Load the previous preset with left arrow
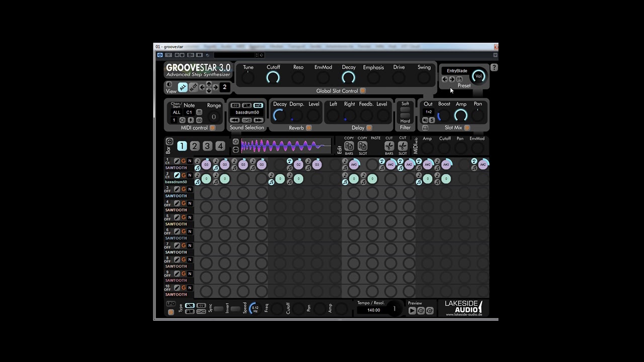Image resolution: width=644 pixels, height=362 pixels. (x=445, y=79)
